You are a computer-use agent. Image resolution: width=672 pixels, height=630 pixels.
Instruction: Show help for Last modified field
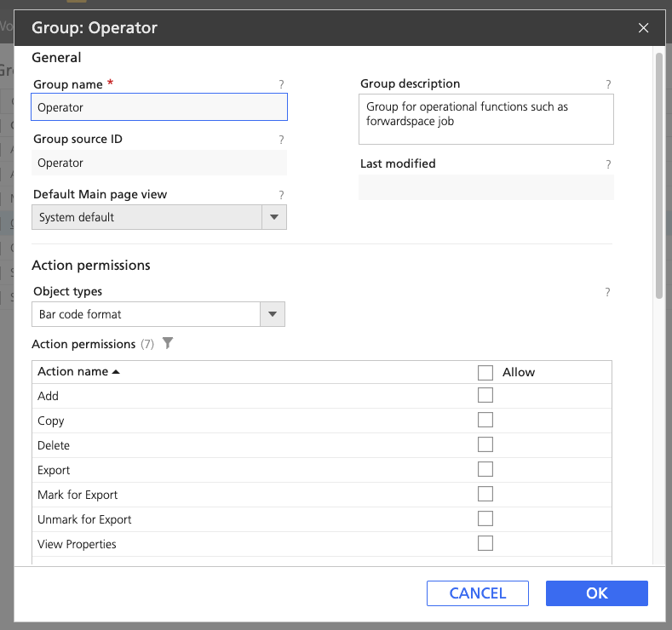click(608, 164)
